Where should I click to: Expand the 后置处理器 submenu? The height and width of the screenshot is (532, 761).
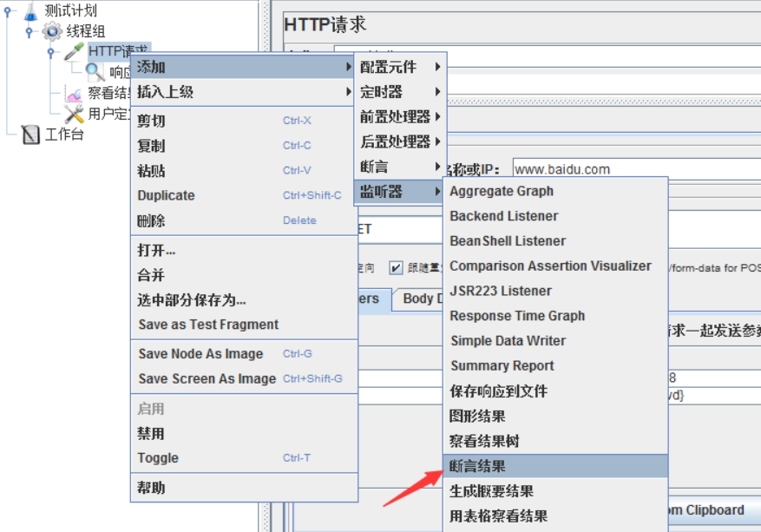click(400, 141)
